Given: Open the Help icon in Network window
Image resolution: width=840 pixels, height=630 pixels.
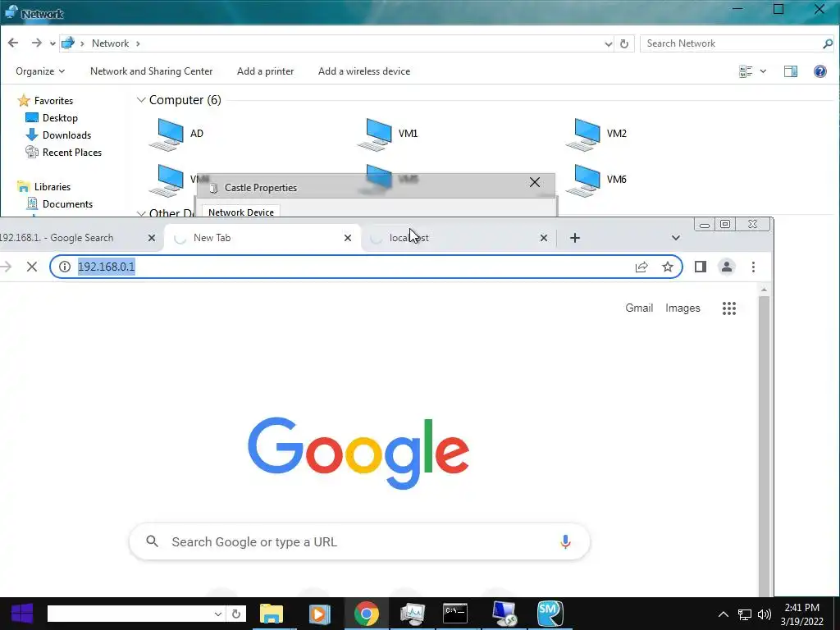Looking at the screenshot, I should (x=820, y=71).
